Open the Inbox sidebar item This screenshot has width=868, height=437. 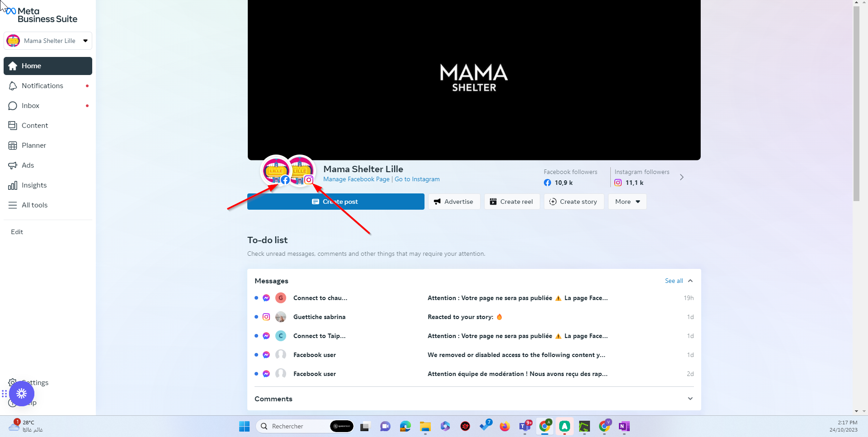coord(30,106)
